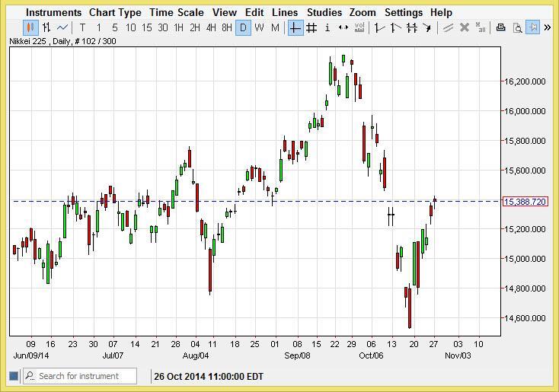Image resolution: width=559 pixels, height=392 pixels.
Task: Click the print chart icon
Action: point(501,28)
